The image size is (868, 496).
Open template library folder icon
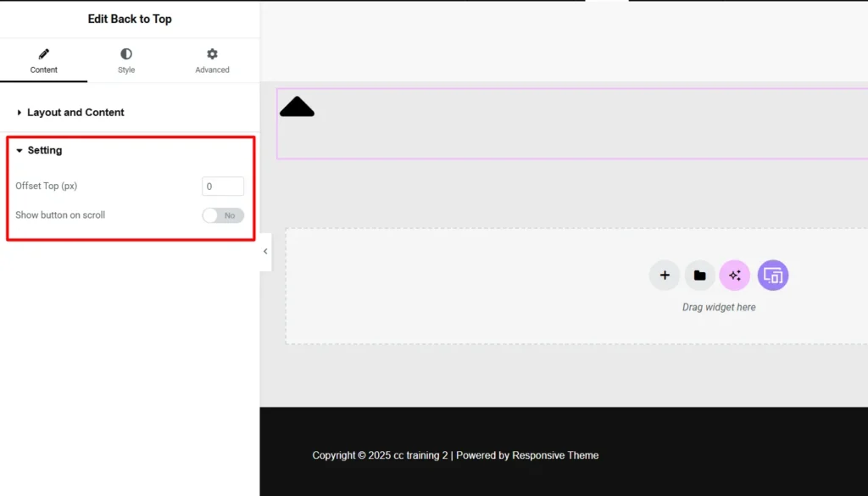(x=699, y=275)
